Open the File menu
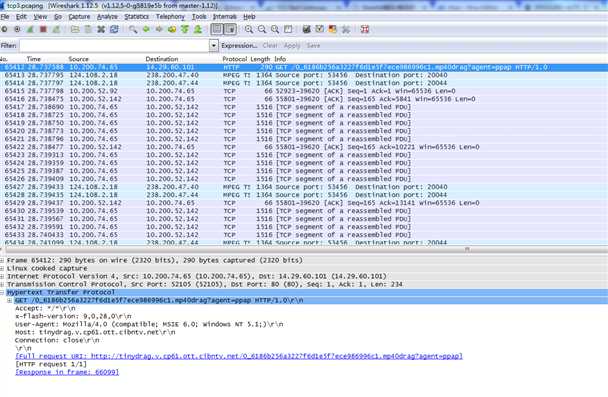 click(5, 17)
